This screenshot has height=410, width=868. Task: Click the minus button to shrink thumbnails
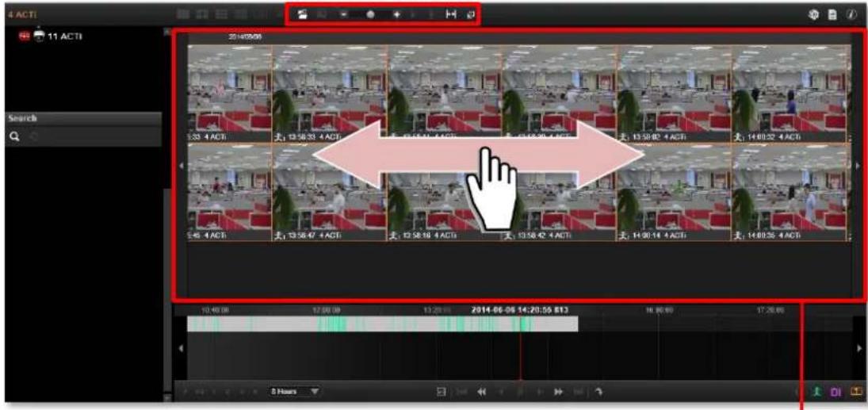[343, 16]
